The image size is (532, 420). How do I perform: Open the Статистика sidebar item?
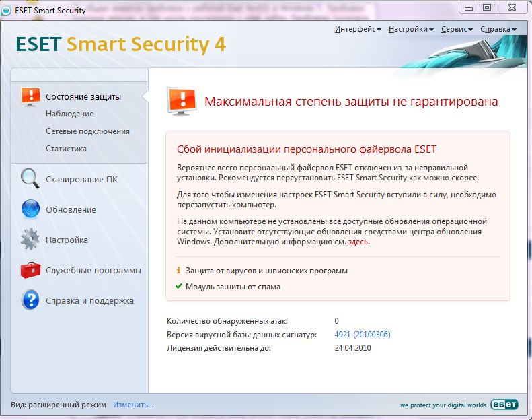(66, 149)
